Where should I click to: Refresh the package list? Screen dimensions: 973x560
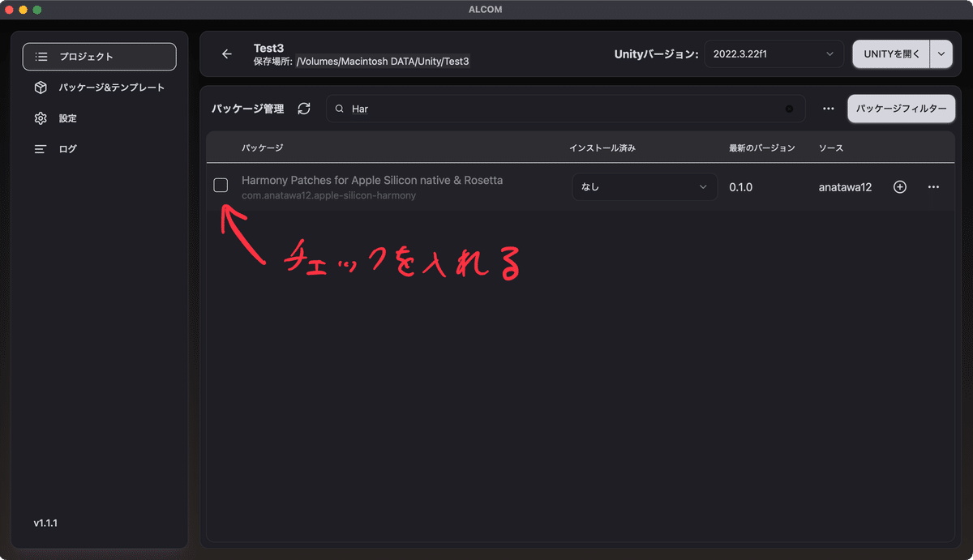[303, 108]
